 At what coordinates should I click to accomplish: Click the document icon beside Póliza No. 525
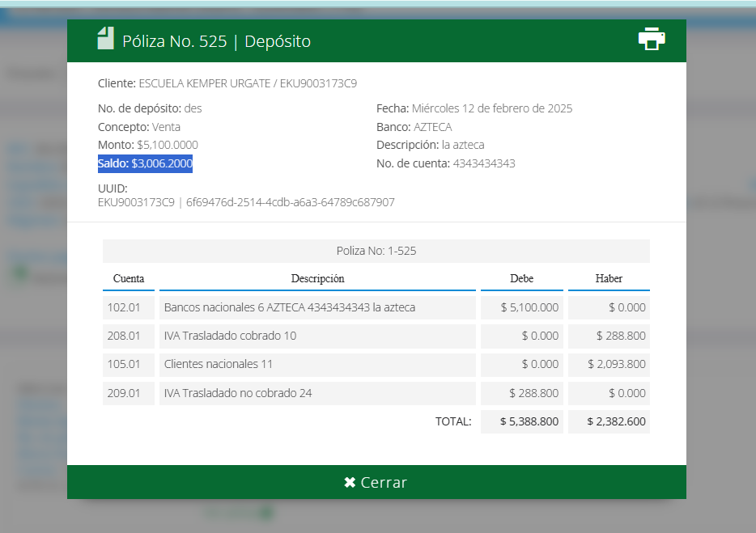(105, 39)
